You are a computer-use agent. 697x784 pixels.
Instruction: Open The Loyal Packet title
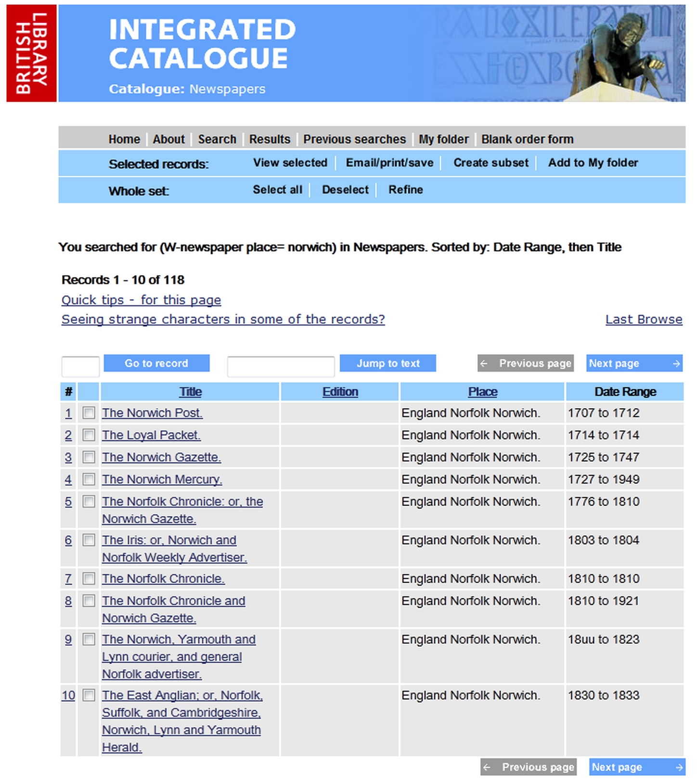[x=151, y=435]
